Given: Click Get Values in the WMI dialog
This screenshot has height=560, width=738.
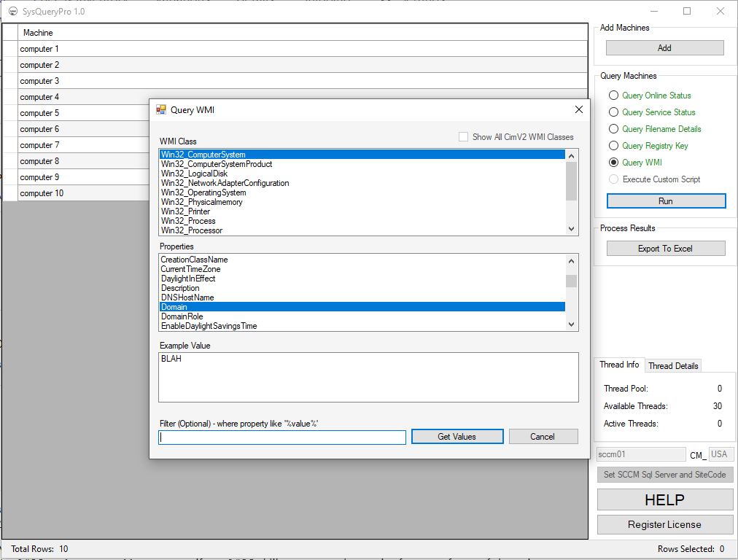Looking at the screenshot, I should click(457, 437).
